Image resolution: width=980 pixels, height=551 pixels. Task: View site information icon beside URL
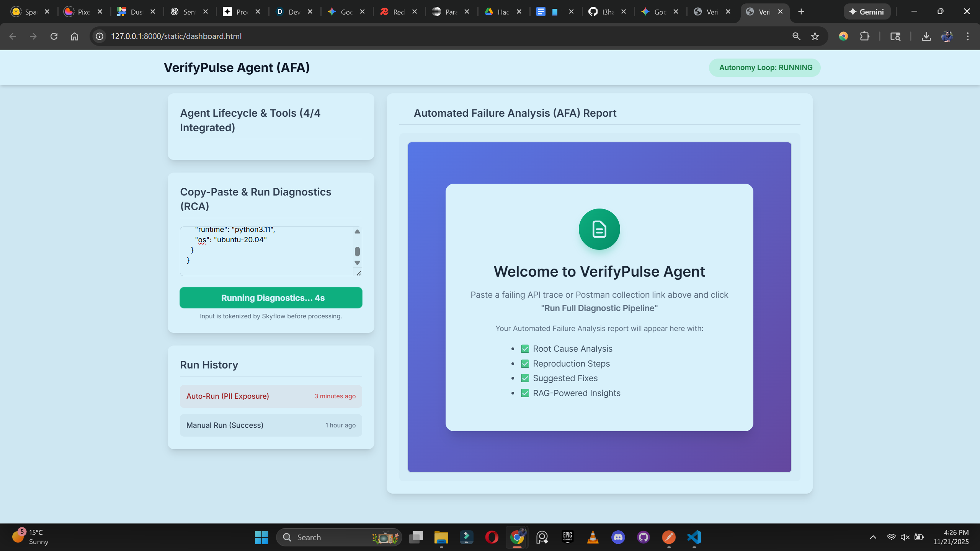pyautogui.click(x=100, y=36)
